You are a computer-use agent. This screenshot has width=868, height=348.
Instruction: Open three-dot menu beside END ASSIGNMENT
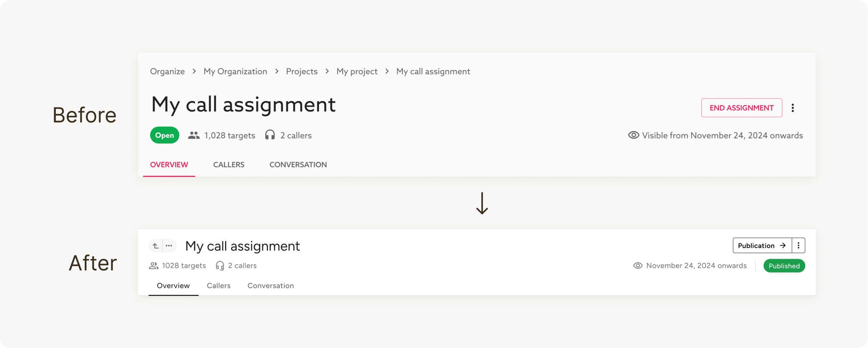point(793,108)
